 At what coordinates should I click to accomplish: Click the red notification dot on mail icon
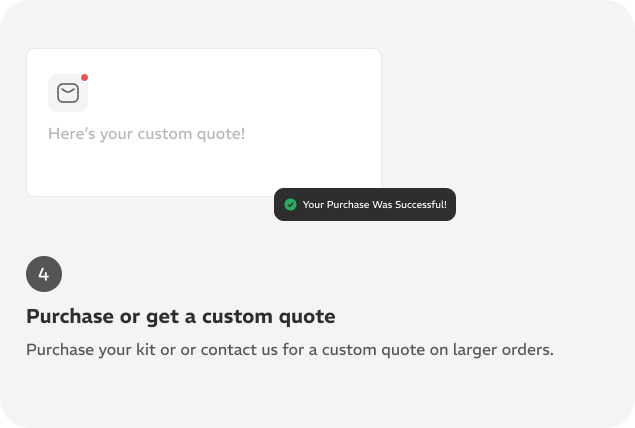point(84,77)
